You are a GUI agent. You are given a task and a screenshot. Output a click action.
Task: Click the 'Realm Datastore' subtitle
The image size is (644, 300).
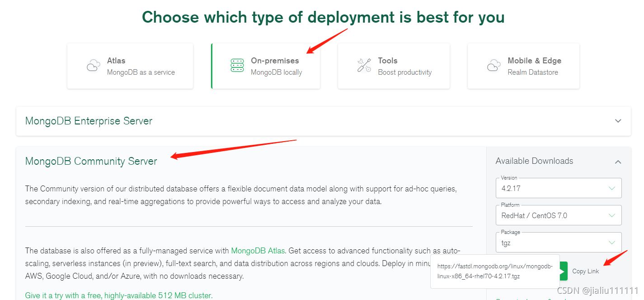(x=533, y=72)
